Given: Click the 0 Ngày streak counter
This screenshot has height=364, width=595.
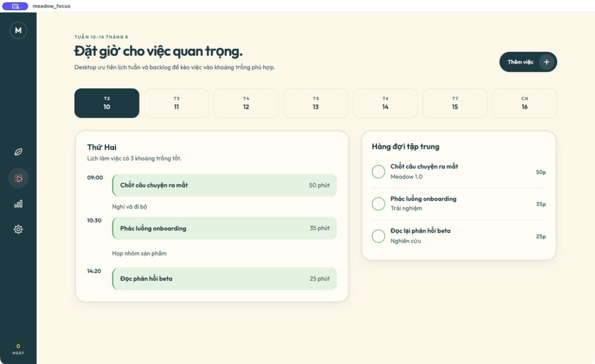Looking at the screenshot, I should [18, 349].
